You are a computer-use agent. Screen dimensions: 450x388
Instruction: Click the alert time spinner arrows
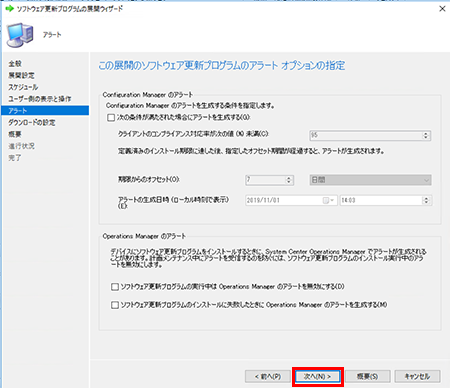426,200
